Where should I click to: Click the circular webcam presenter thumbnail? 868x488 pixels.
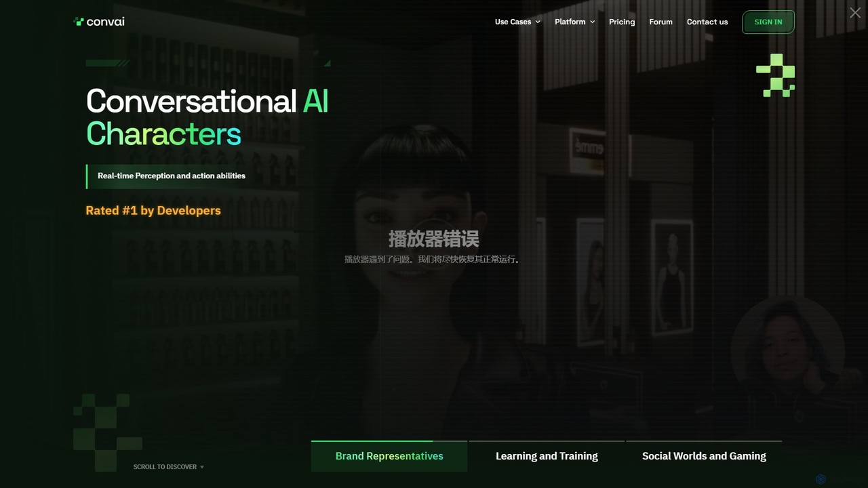(788, 351)
